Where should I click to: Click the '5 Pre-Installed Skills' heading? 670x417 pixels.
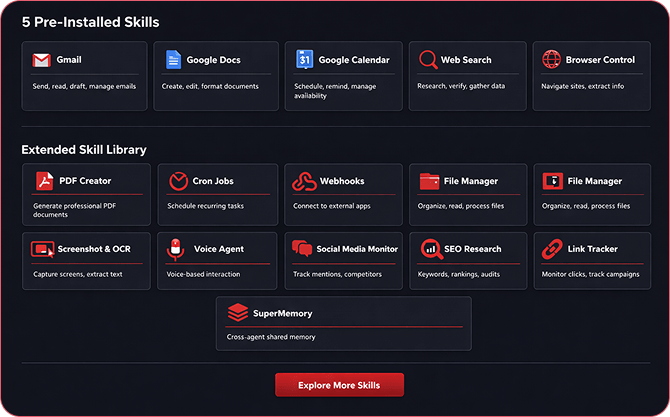pyautogui.click(x=90, y=22)
